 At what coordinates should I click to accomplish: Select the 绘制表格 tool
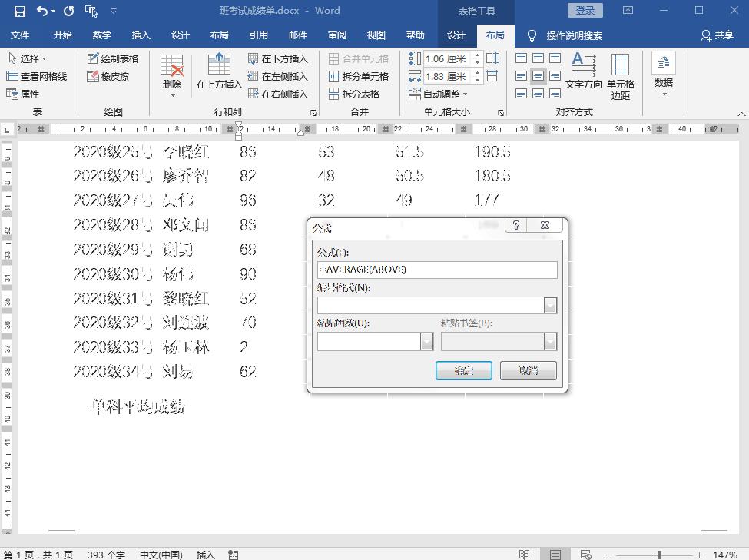point(113,58)
